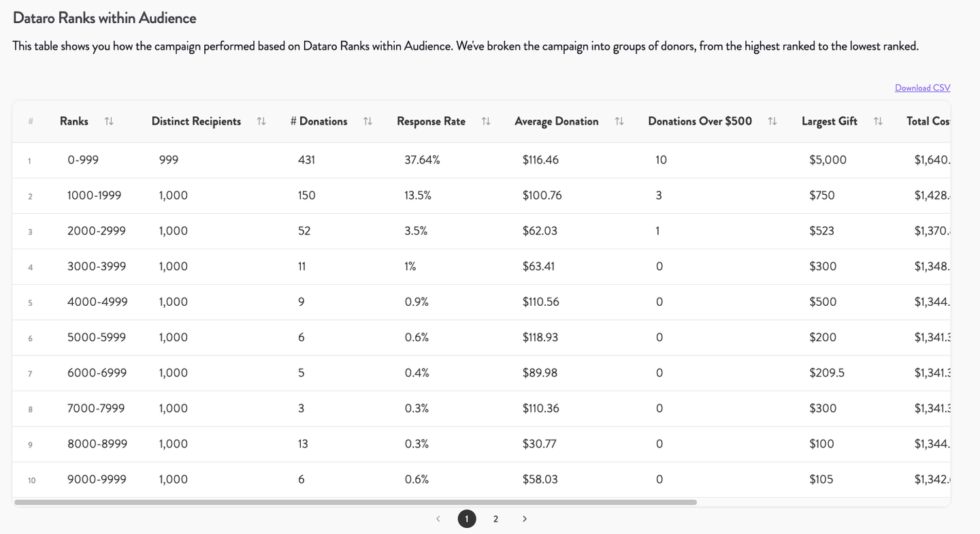980x534 pixels.
Task: Click the $63.41 average donation cell
Action: click(538, 266)
